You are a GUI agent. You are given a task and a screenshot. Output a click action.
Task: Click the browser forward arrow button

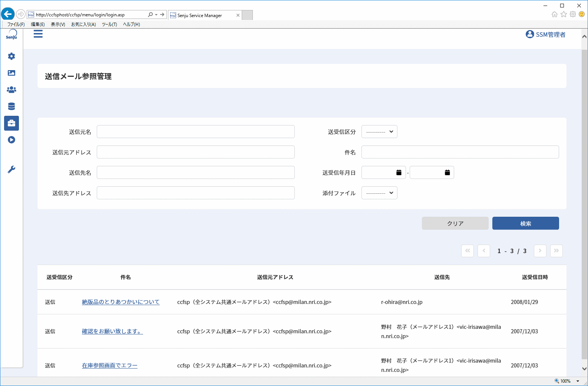[21, 14]
